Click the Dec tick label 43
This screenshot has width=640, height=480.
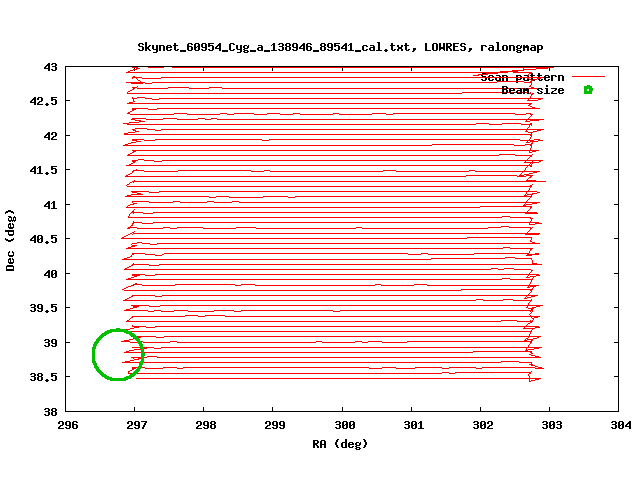51,67
